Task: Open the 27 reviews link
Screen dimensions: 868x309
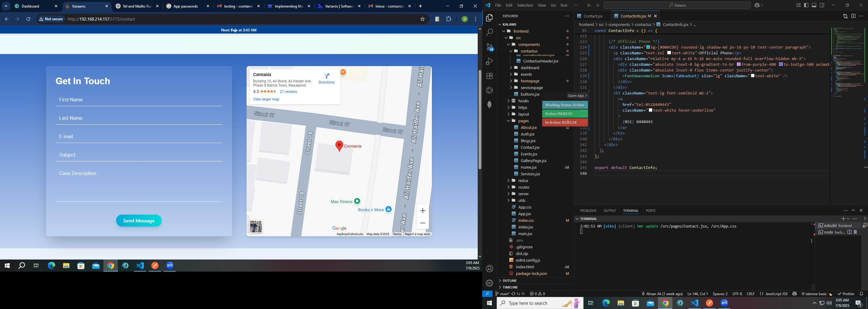Action: tap(288, 92)
